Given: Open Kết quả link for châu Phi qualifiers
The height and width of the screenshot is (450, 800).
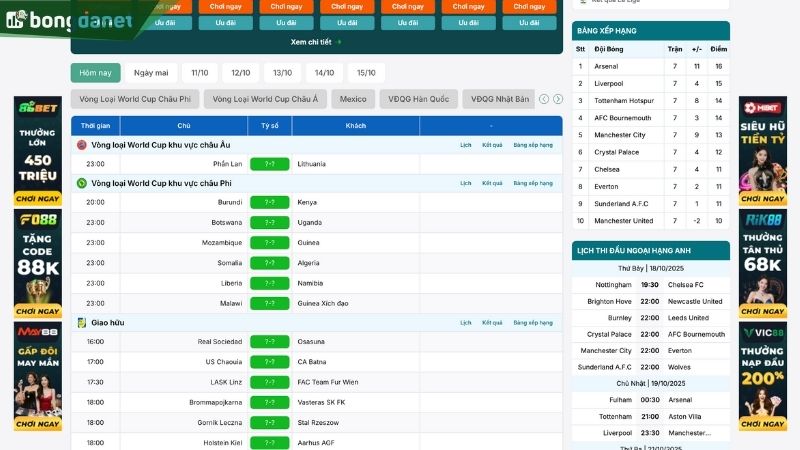Looking at the screenshot, I should pos(492,184).
